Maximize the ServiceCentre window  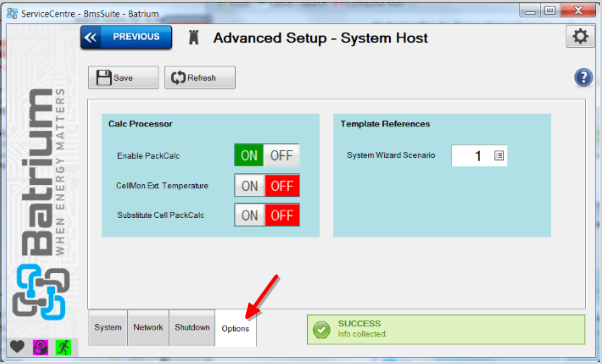coord(550,11)
